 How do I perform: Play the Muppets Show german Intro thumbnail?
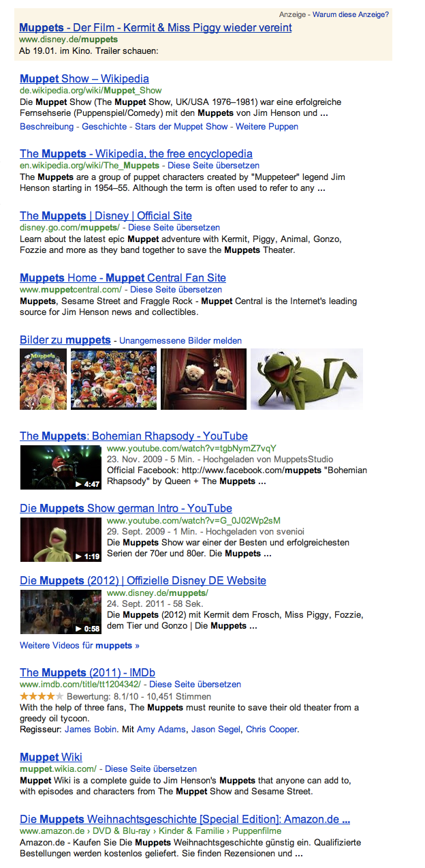click(x=61, y=539)
